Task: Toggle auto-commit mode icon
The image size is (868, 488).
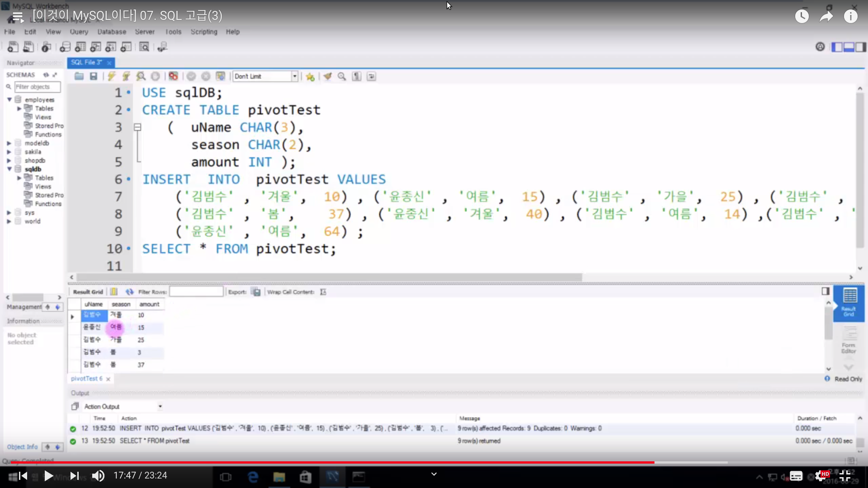Action: pos(220,76)
